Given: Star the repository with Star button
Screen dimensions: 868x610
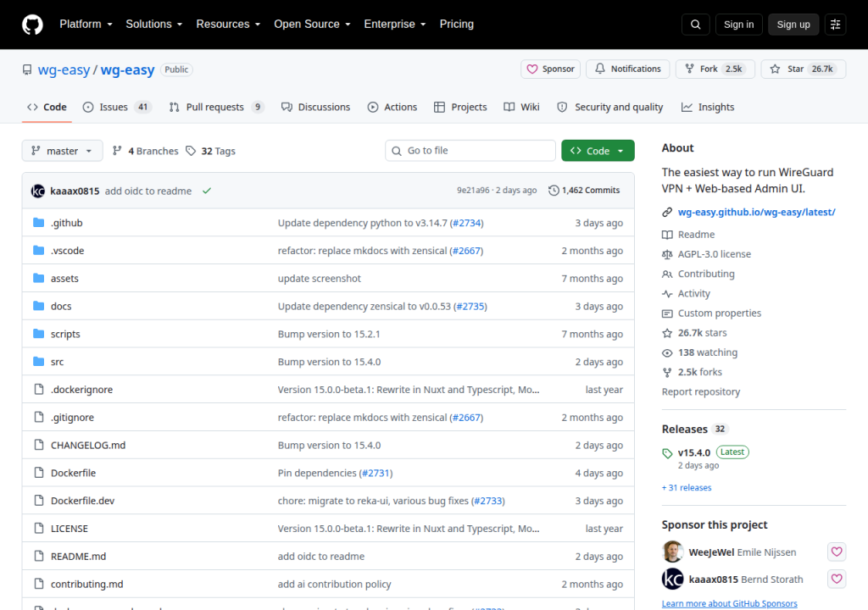Looking at the screenshot, I should coord(804,69).
